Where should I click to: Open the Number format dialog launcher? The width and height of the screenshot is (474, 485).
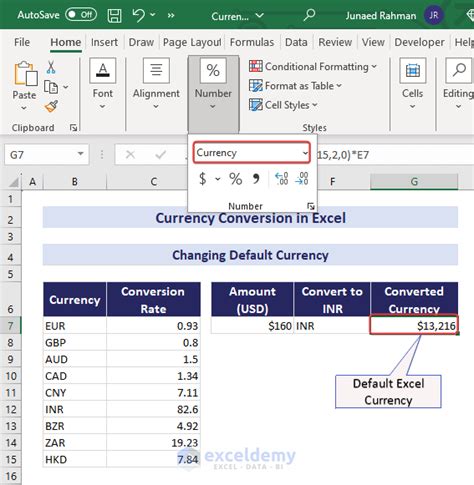[311, 206]
